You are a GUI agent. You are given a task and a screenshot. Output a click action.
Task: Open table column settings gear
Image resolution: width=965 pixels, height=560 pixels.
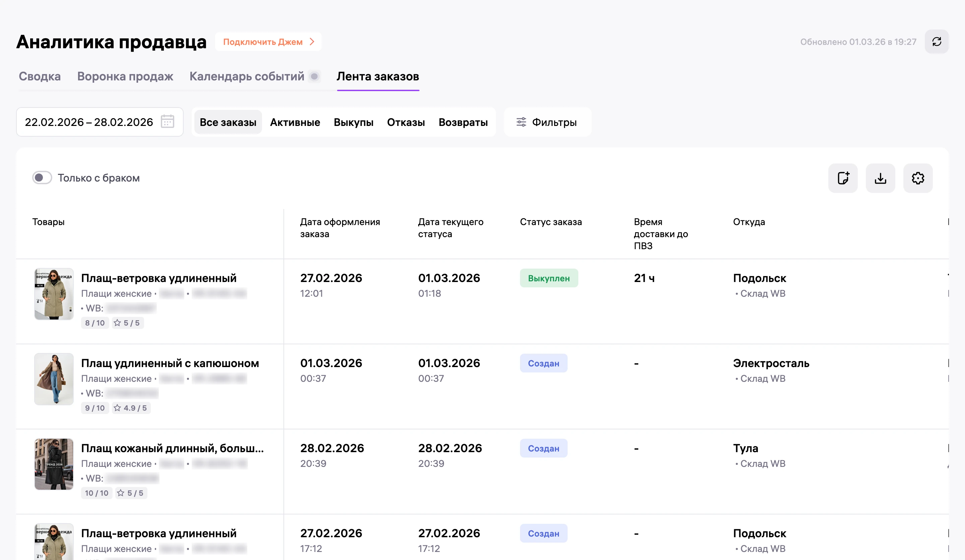pyautogui.click(x=918, y=178)
